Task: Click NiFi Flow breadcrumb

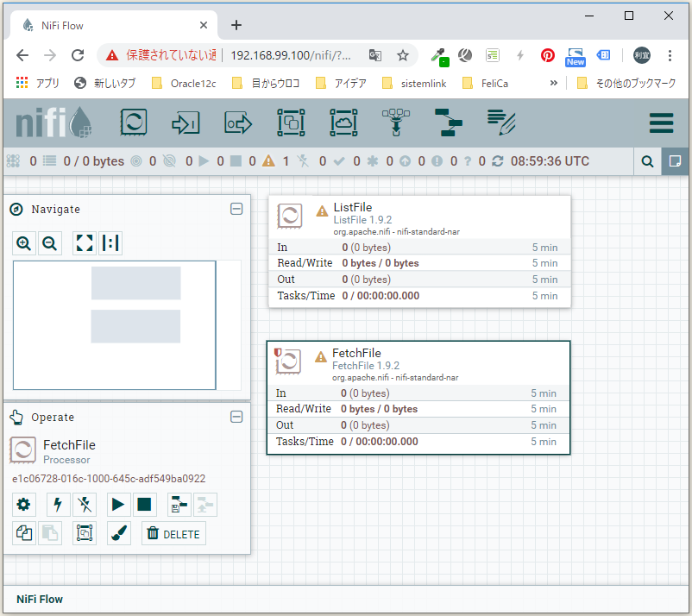Action: pos(40,600)
